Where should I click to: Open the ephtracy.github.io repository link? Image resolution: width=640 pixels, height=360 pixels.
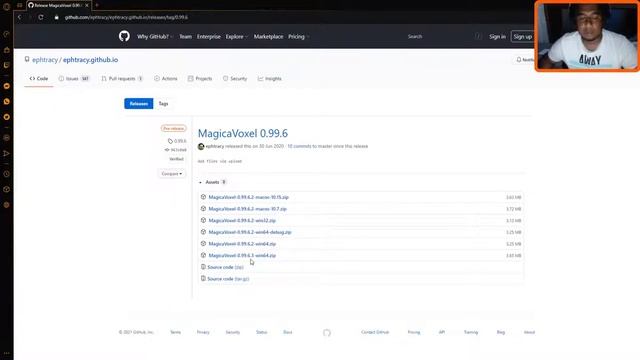[x=90, y=60]
